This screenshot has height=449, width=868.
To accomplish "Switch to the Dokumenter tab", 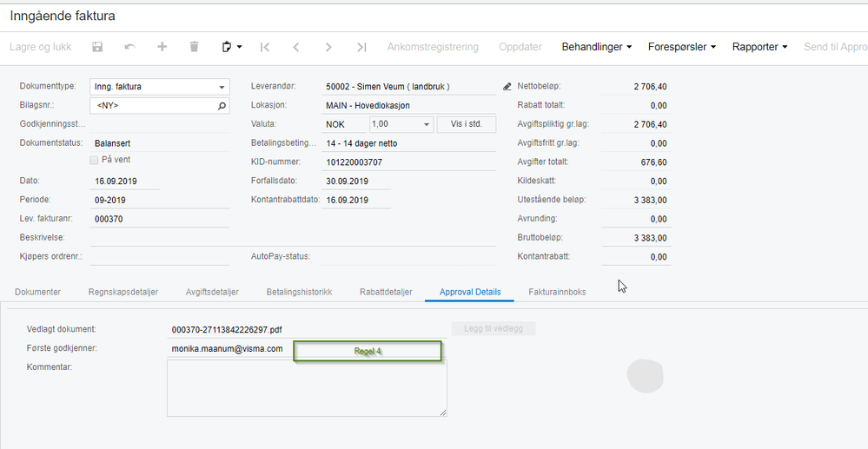I will pyautogui.click(x=37, y=292).
